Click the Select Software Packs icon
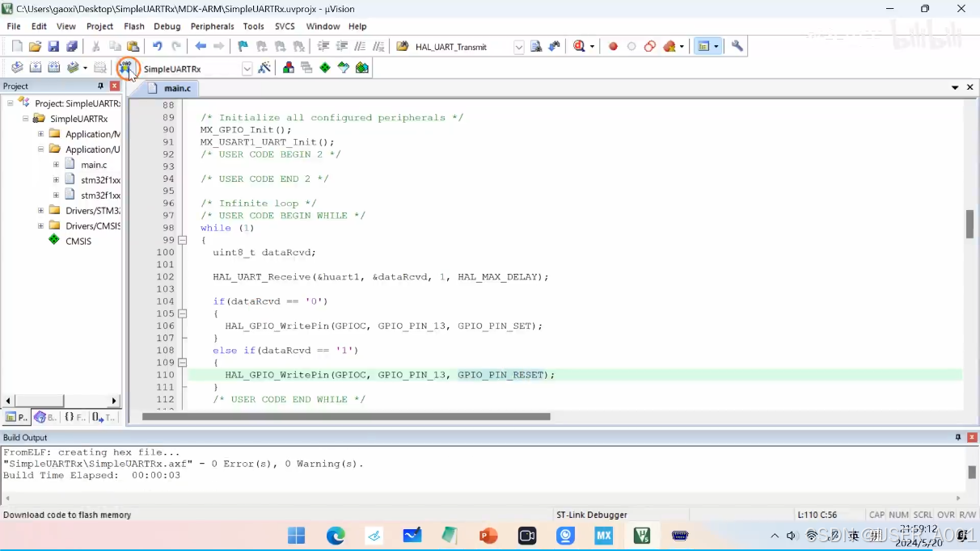The image size is (980, 551). [344, 68]
